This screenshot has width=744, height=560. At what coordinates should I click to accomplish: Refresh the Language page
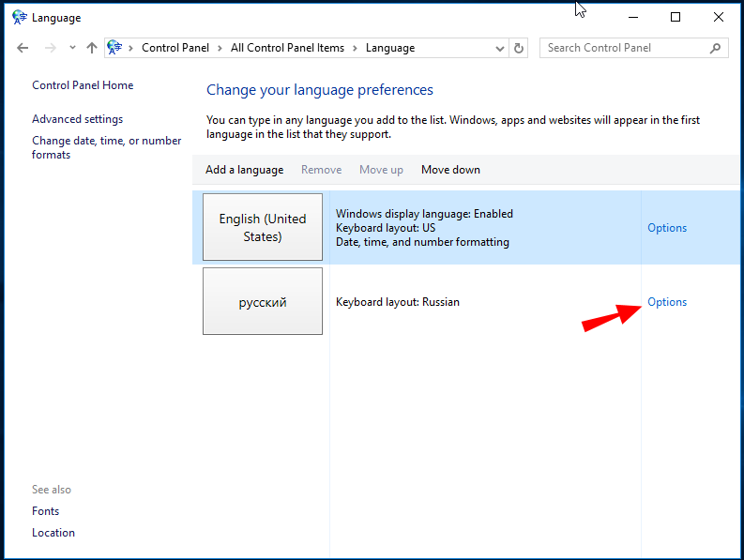[x=519, y=48]
